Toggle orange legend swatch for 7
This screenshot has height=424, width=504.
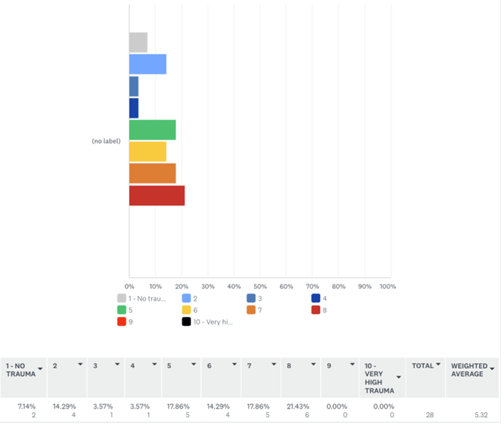pyautogui.click(x=251, y=310)
